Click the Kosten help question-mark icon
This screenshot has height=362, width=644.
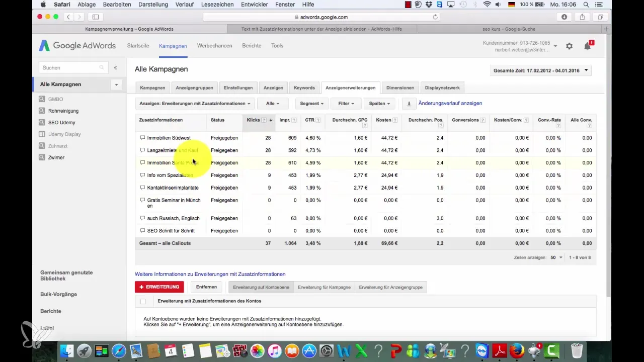[395, 120]
